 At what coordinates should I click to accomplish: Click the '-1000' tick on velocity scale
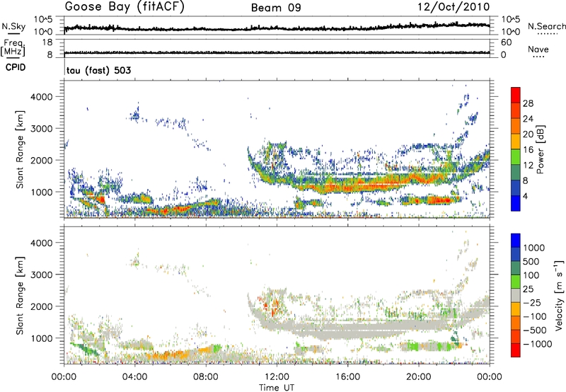(x=538, y=344)
